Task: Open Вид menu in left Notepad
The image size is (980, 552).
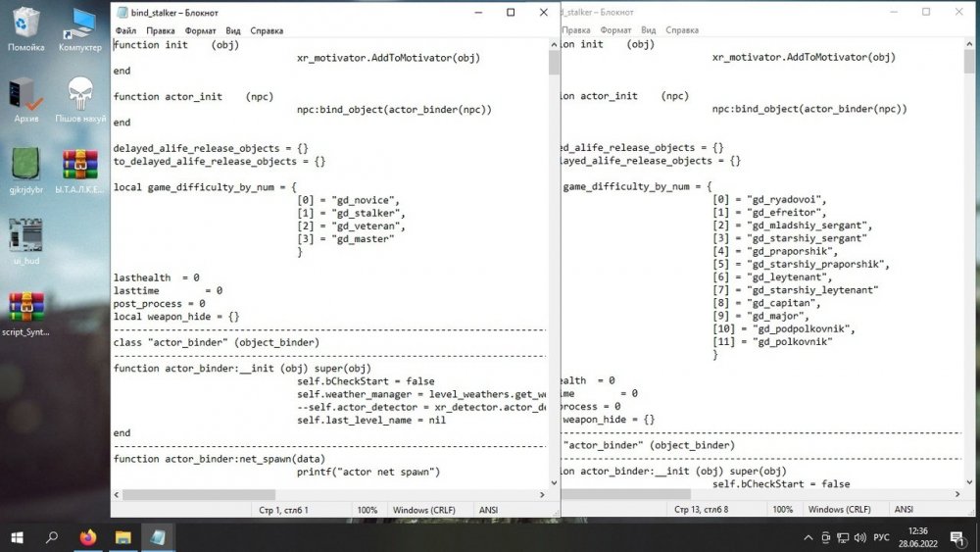Action: (233, 30)
